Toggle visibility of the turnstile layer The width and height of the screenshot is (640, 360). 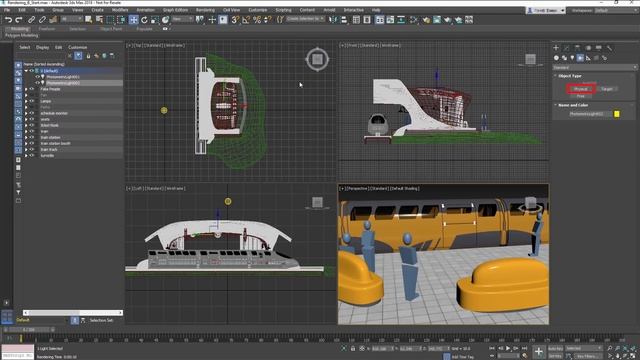pyautogui.click(x=31, y=156)
